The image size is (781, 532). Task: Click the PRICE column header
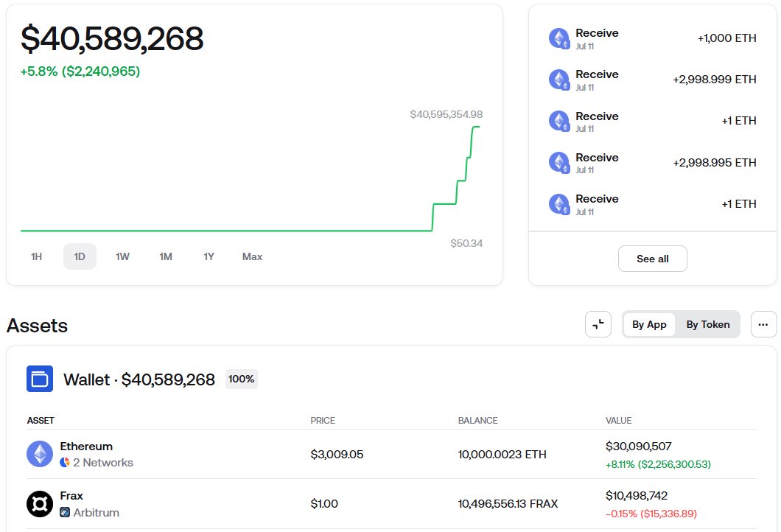click(323, 421)
